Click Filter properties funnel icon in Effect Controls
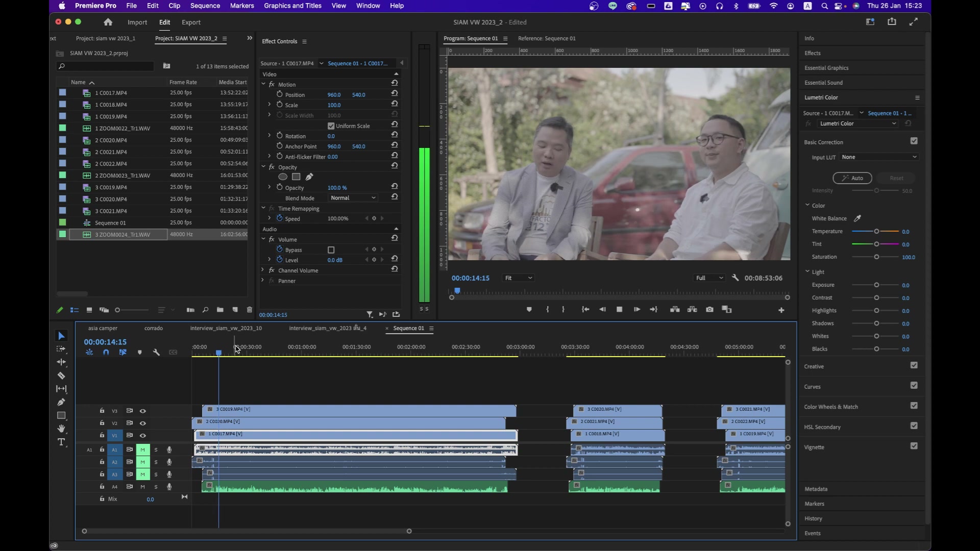 pos(370,314)
